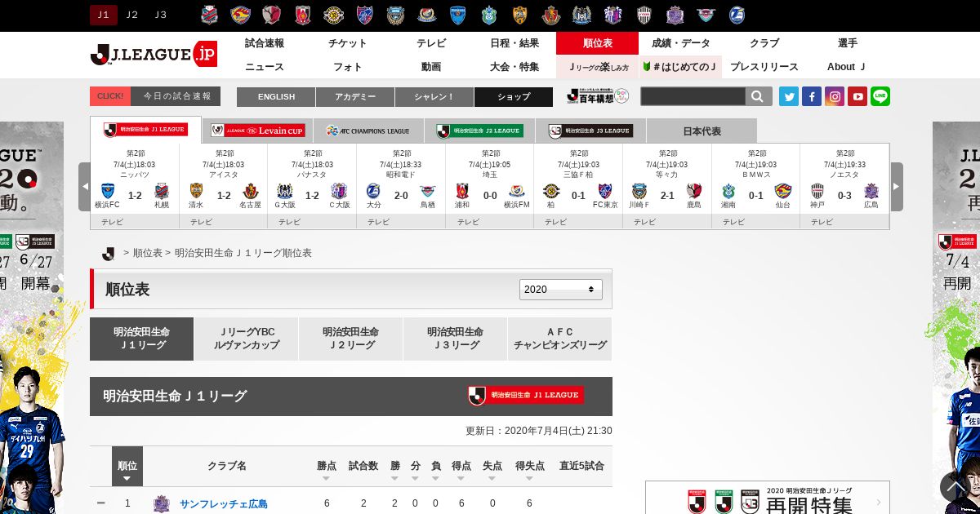Open the 順位表 navigation menu item
This screenshot has height=514, width=980.
click(598, 43)
